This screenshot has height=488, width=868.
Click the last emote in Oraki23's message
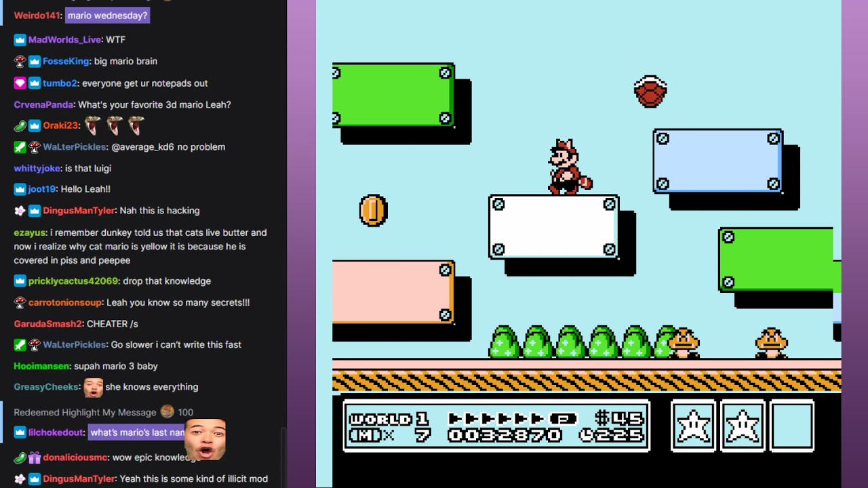[x=136, y=125]
